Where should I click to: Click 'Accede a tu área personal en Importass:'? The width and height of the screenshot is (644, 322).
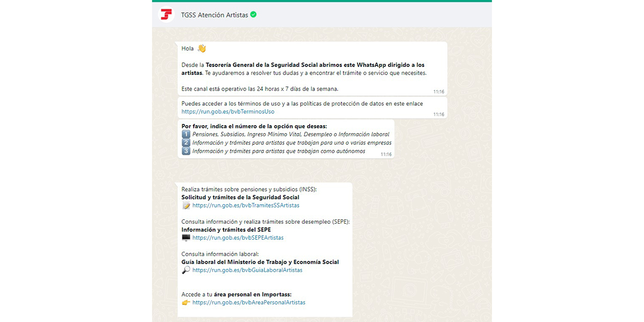click(x=237, y=295)
